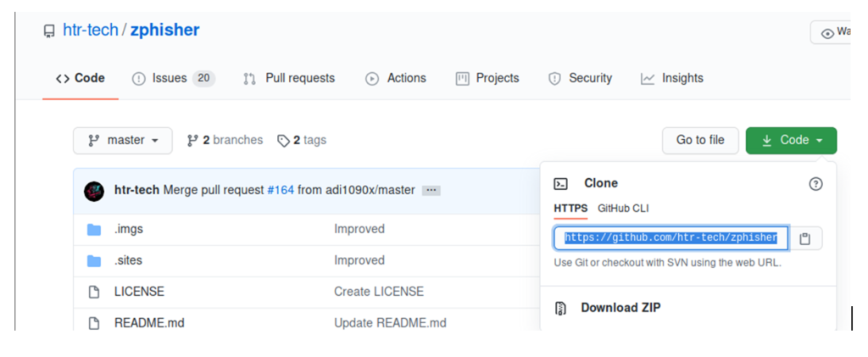The height and width of the screenshot is (357, 868).
Task: Click the htr-tech avatar image
Action: coord(94,191)
